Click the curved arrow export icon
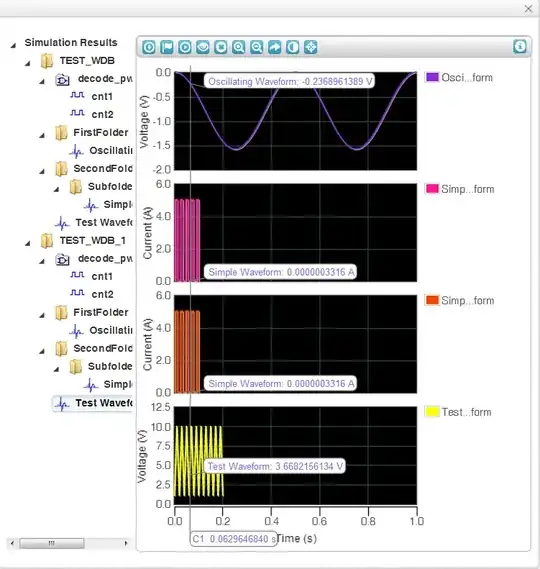 (x=274, y=47)
